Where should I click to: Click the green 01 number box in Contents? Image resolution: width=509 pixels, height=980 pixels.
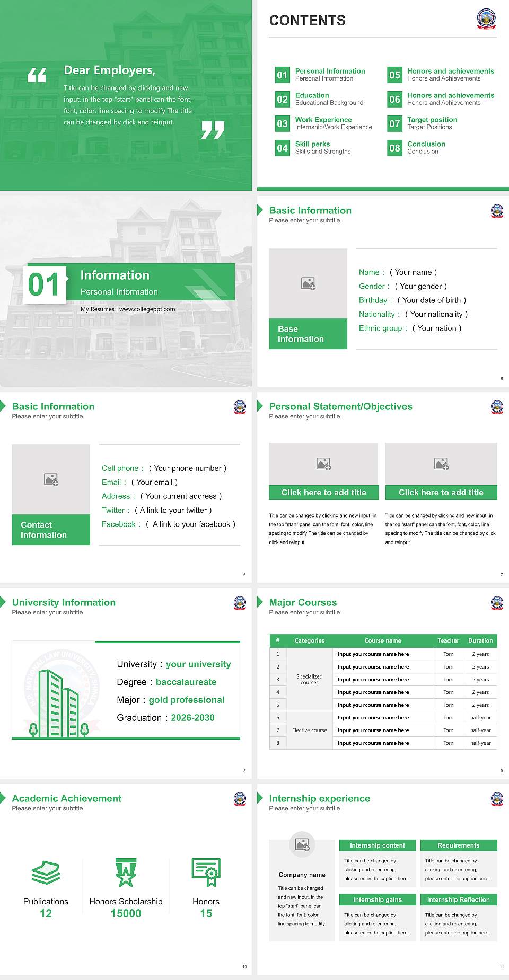tap(283, 75)
